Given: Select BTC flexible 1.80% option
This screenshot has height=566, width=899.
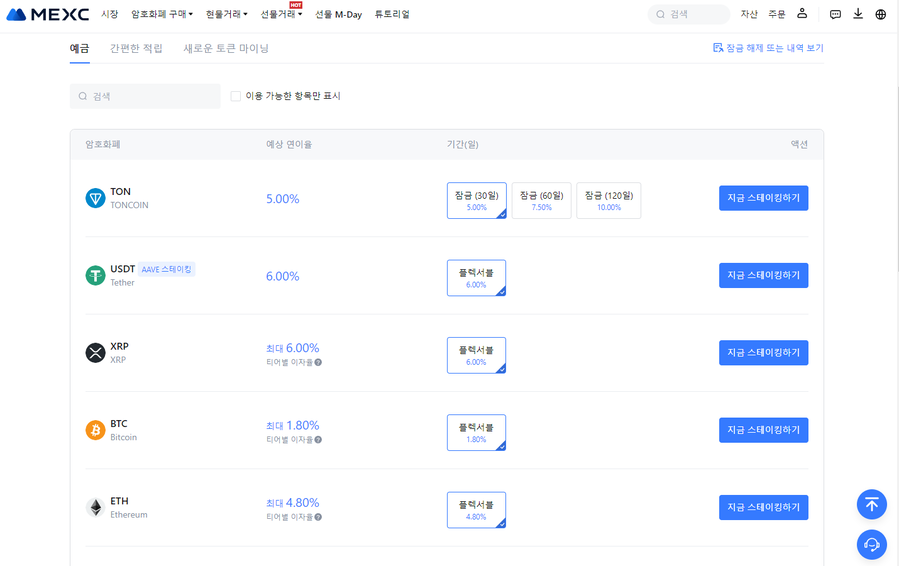Looking at the screenshot, I should tap(476, 433).
